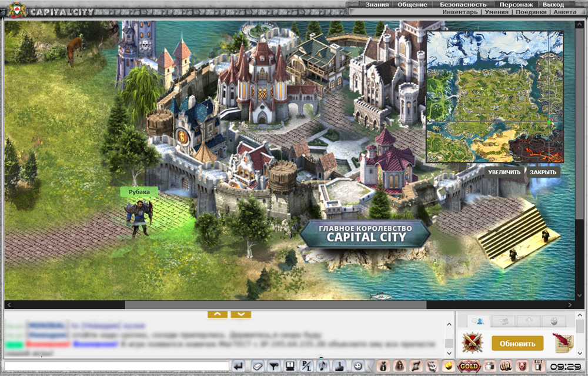Click the horizontal map scrollbar thumb

point(275,305)
